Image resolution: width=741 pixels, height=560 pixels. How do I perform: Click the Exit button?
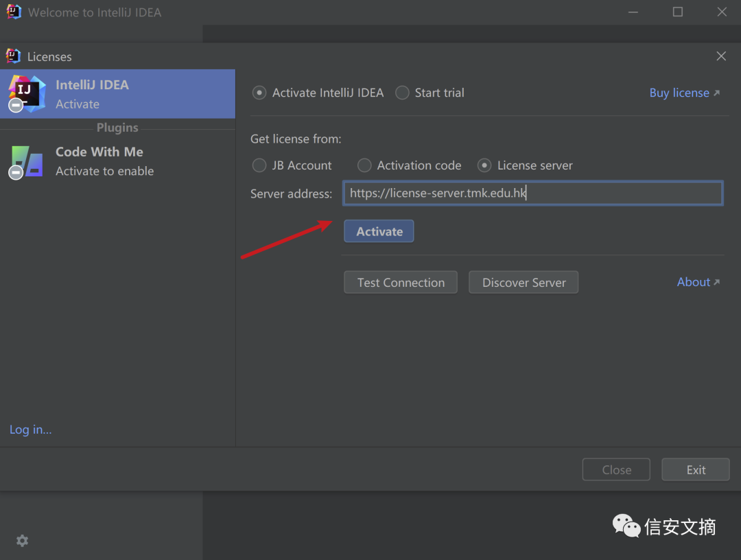(696, 469)
